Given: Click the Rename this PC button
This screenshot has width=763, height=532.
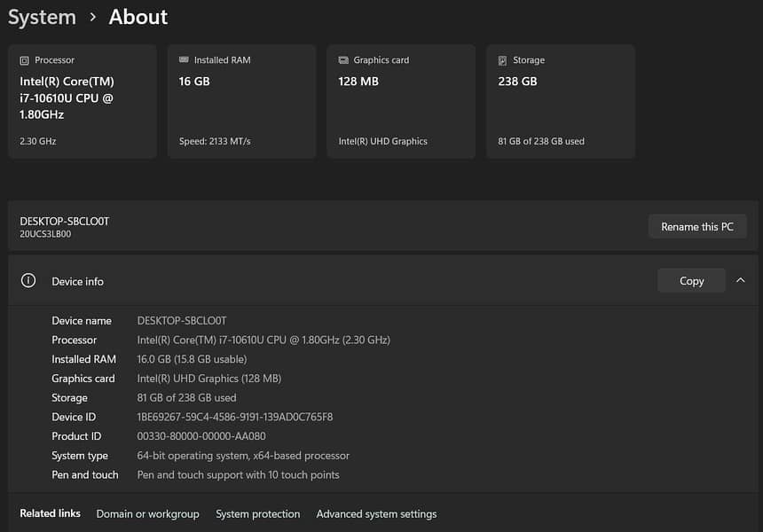Looking at the screenshot, I should coord(696,227).
